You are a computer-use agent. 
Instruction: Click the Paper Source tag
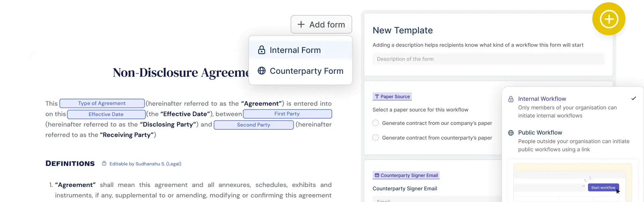click(392, 97)
